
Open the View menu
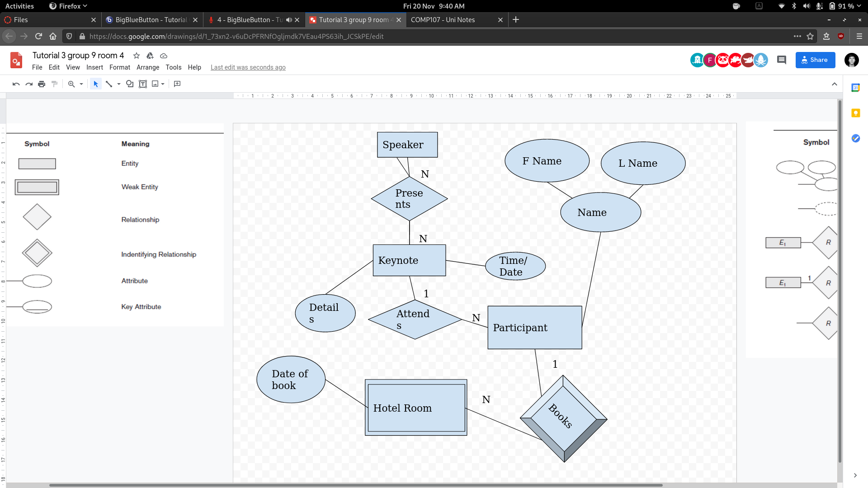click(x=73, y=67)
